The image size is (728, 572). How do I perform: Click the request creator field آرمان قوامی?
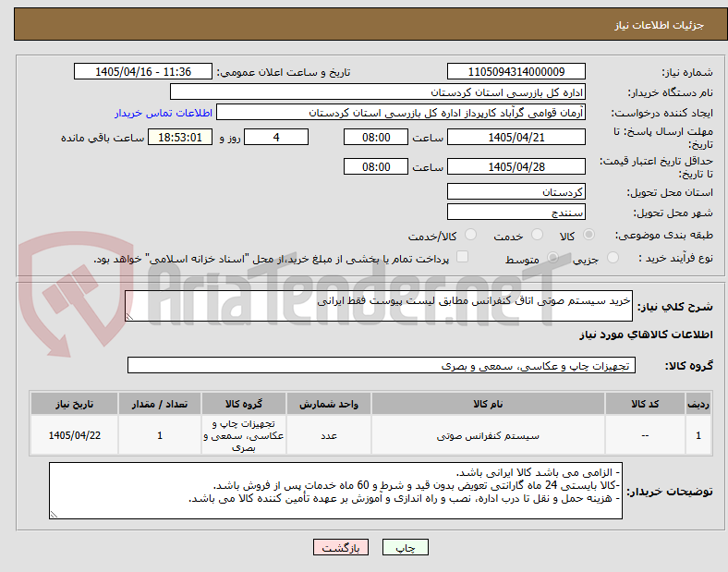(x=401, y=113)
